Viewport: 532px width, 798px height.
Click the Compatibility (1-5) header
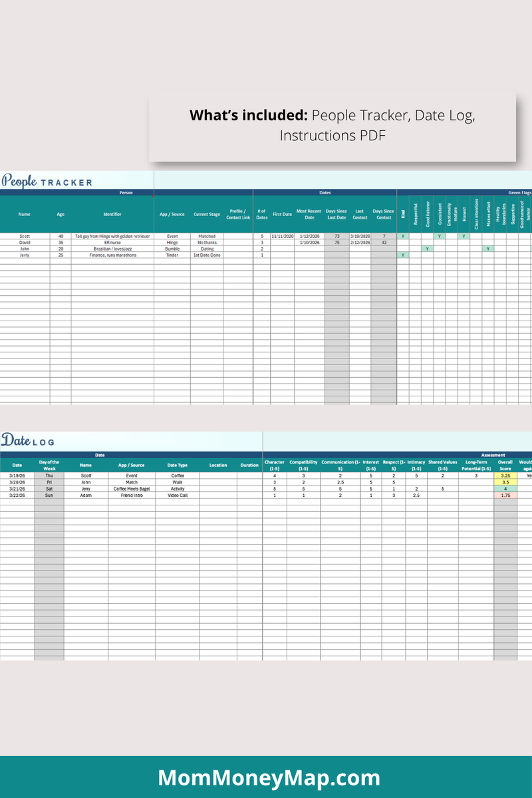303,465
